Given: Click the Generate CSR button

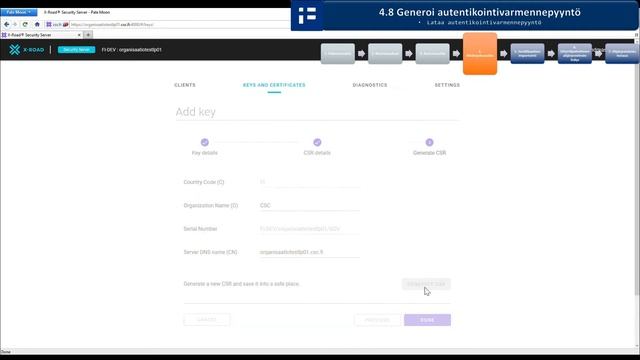Looking at the screenshot, I should pos(426,284).
